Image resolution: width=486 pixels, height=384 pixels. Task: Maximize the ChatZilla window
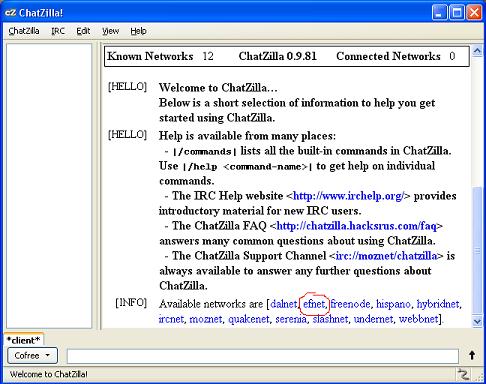coord(457,13)
